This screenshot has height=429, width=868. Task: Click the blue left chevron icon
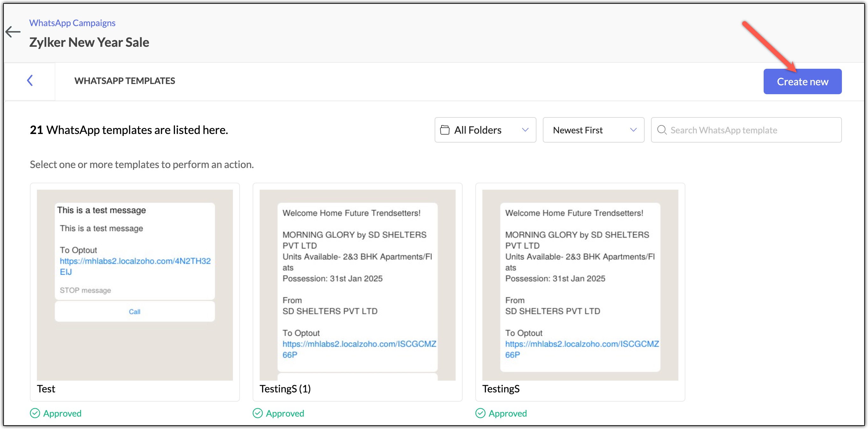pos(30,81)
